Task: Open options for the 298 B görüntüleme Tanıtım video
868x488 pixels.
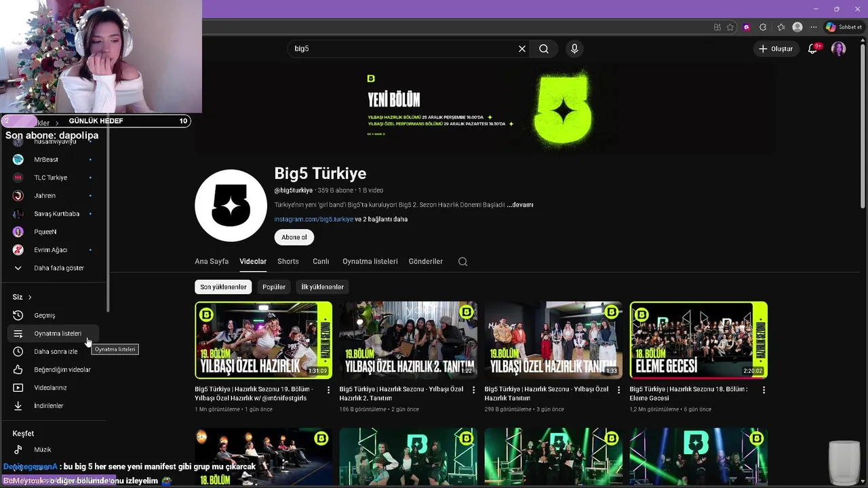Action: pyautogui.click(x=618, y=390)
